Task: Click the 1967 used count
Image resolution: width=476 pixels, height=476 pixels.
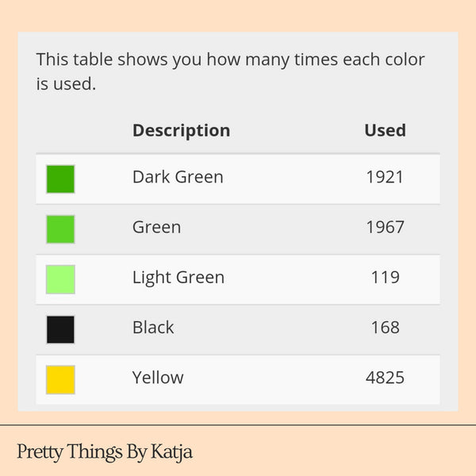Action: 385,227
